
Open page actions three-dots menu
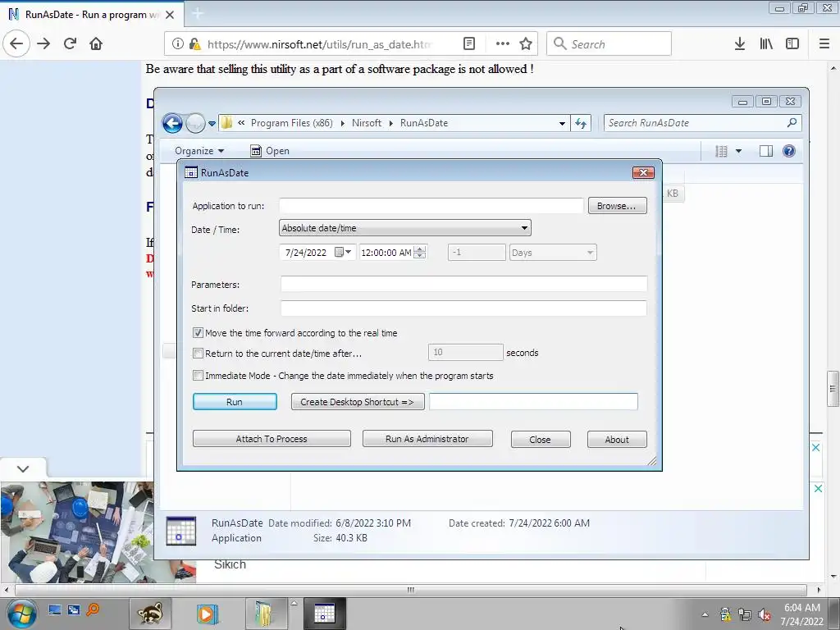[503, 44]
